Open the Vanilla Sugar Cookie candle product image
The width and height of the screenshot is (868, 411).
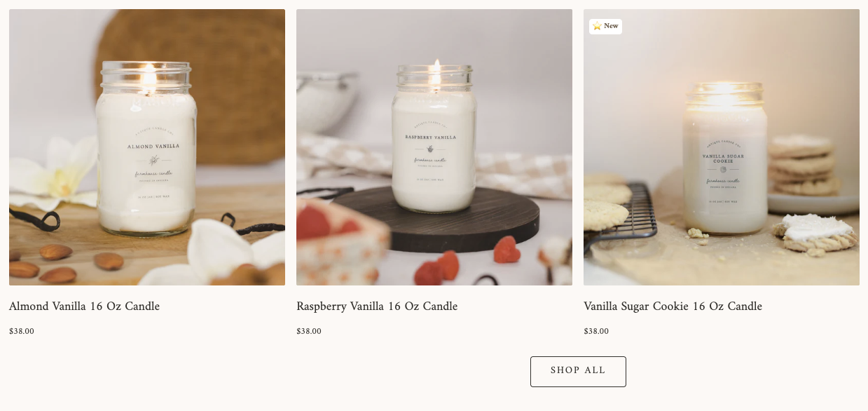pos(722,147)
